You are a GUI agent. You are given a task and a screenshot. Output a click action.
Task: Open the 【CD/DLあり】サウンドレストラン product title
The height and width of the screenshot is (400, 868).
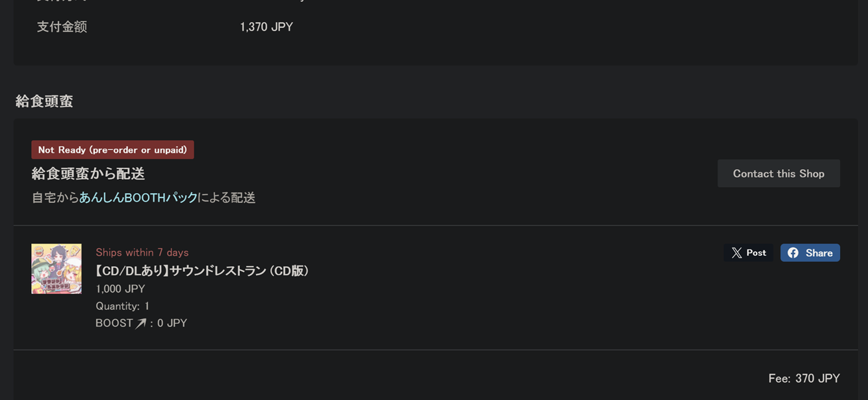pos(202,271)
